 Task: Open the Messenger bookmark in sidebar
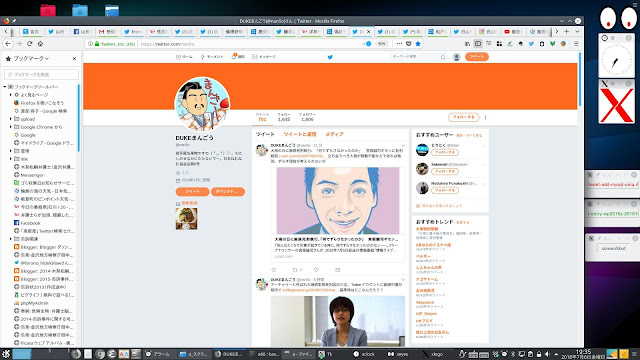[x=32, y=175]
